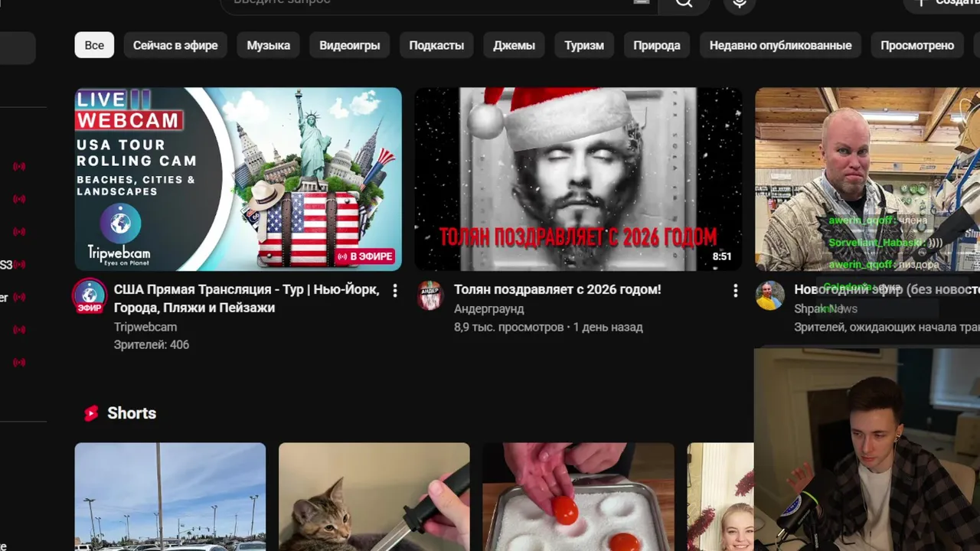Image resolution: width=980 pixels, height=551 pixels.
Task: Click the search magnifier button
Action: [684, 4]
